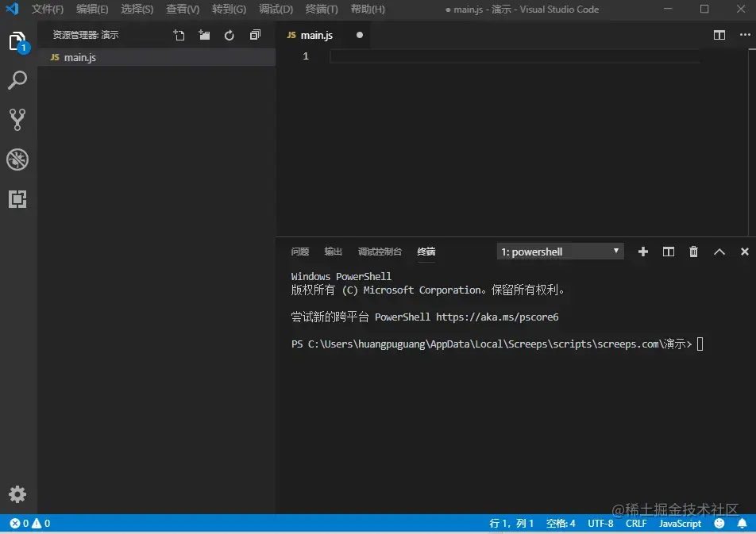Maximize the panel with chevron up

click(x=719, y=252)
